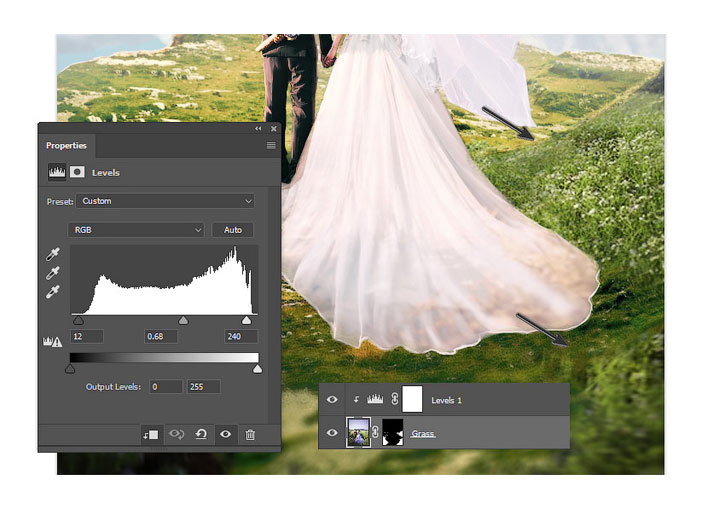
Task: Click the black output level slider
Action: pos(70,368)
